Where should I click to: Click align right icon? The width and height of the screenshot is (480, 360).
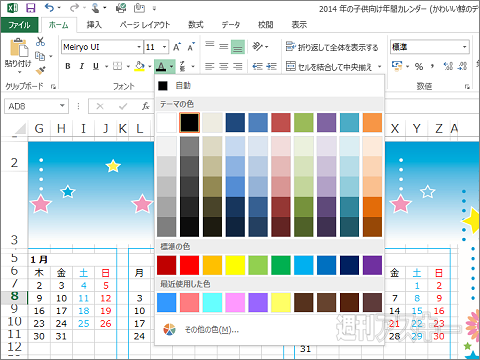click(237, 67)
